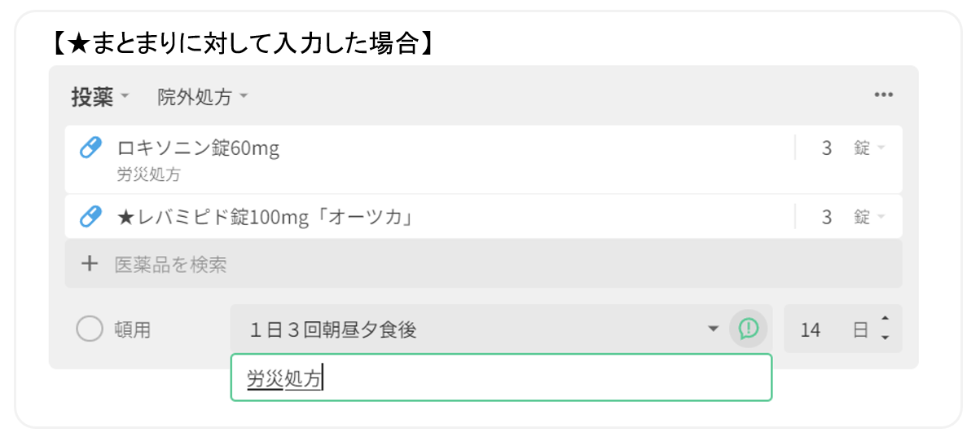The height and width of the screenshot is (446, 980).
Task: Click the quantity 3 field for レバミピド錠
Action: [x=826, y=218]
